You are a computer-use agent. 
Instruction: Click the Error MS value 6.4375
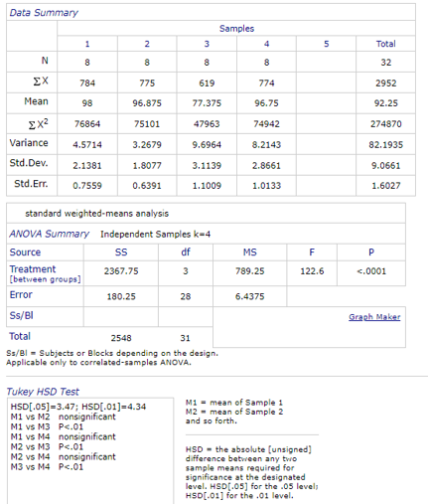(x=249, y=296)
